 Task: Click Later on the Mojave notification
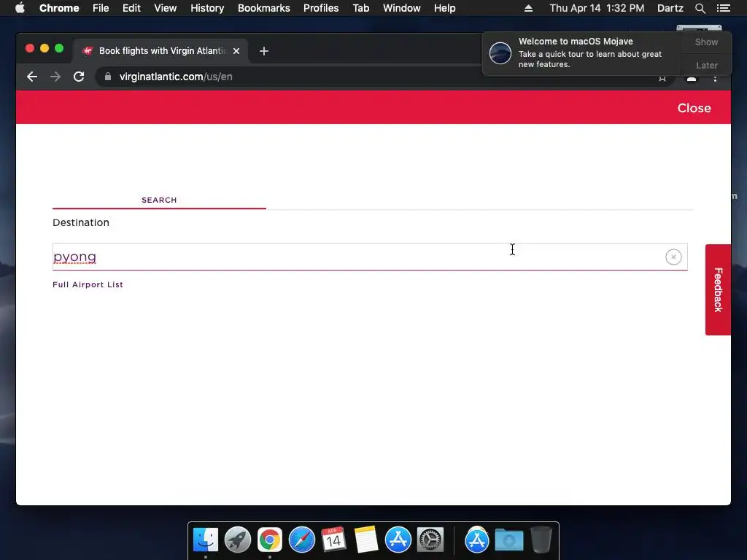[706, 65]
